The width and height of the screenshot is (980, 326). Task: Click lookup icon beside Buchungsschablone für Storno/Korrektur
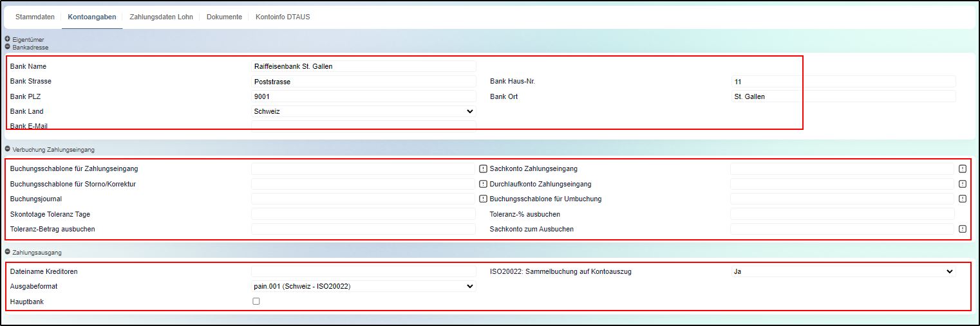pyautogui.click(x=483, y=184)
